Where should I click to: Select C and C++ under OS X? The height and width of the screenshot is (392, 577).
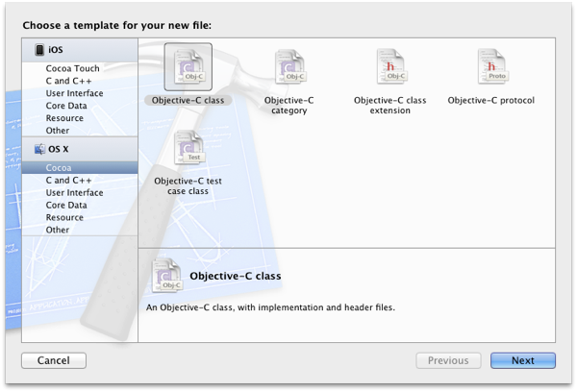coord(68,181)
